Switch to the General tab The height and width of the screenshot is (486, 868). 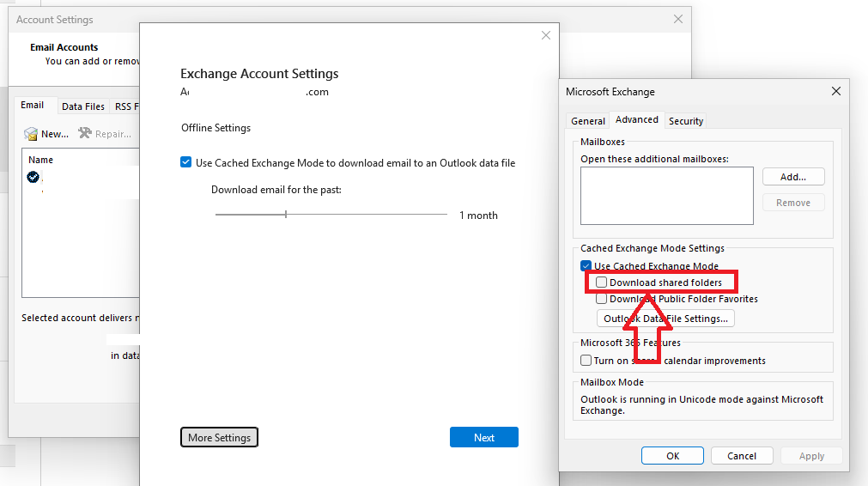(588, 121)
